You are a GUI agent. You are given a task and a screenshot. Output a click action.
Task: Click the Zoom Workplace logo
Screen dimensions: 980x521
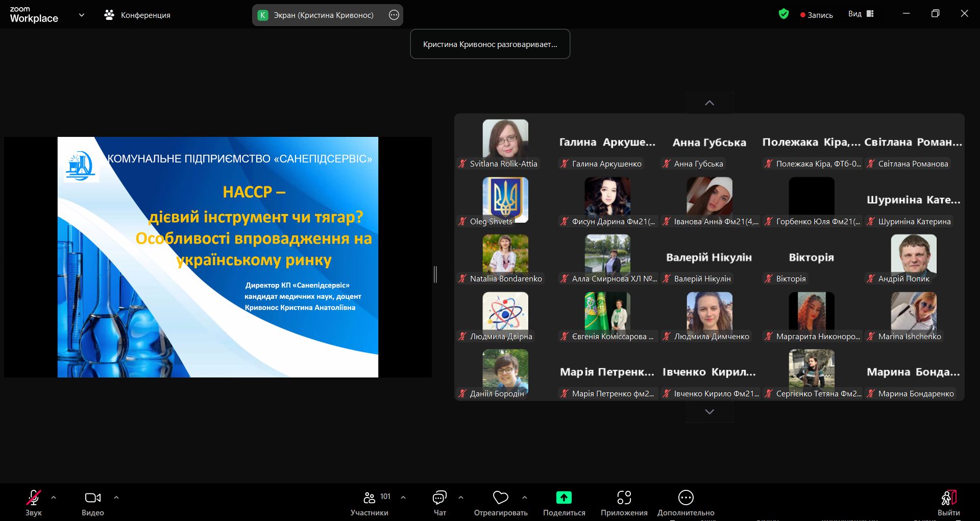pyautogui.click(x=34, y=15)
